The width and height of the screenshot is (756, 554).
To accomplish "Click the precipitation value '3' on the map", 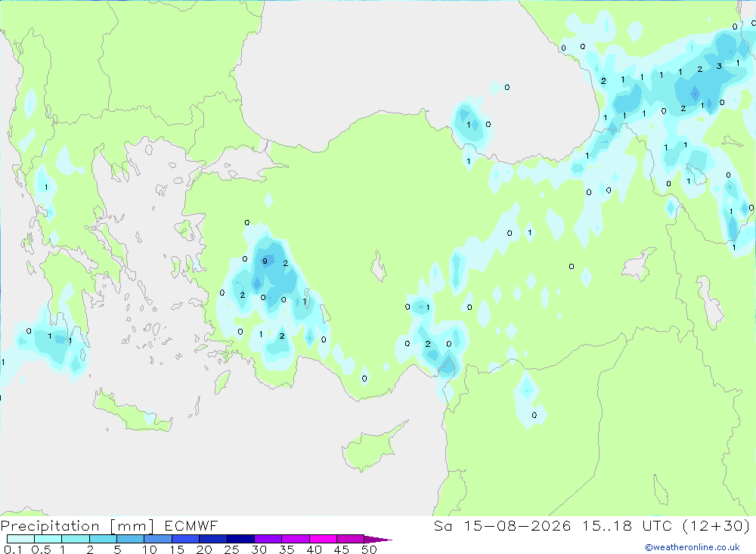I will click(719, 66).
